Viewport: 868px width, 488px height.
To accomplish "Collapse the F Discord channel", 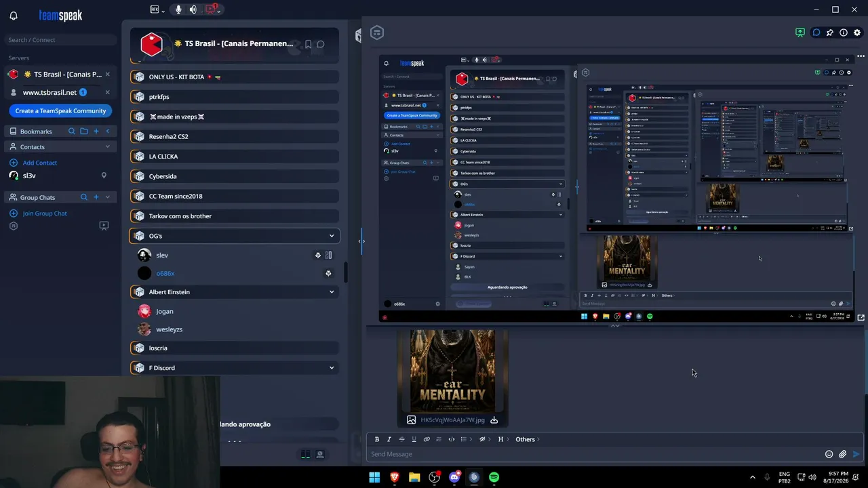I will [x=332, y=368].
